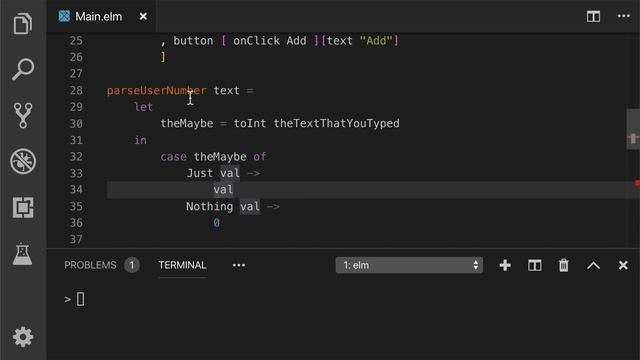Viewport: 640px width, 360px height.
Task: Open the Source Control view
Action: [23, 115]
